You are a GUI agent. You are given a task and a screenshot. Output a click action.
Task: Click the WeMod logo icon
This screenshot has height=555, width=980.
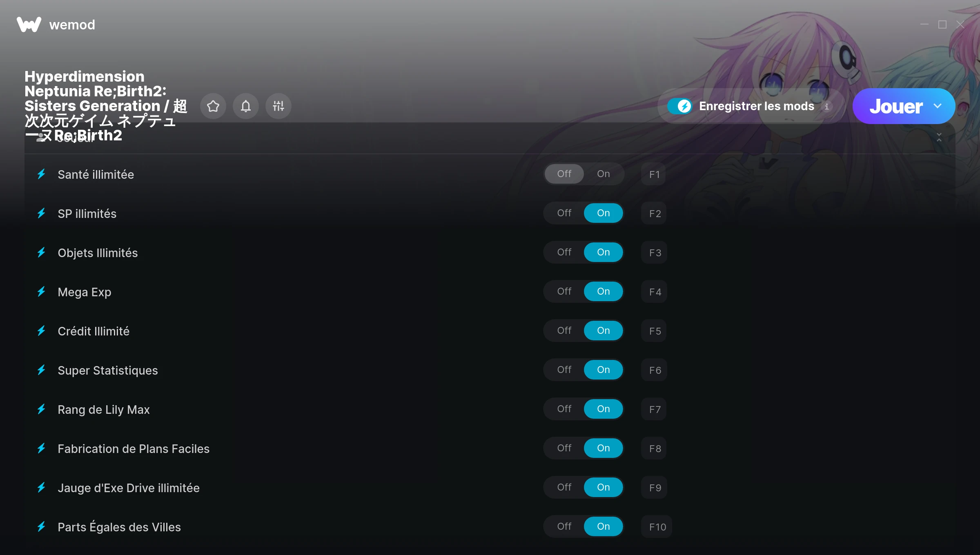coord(29,24)
